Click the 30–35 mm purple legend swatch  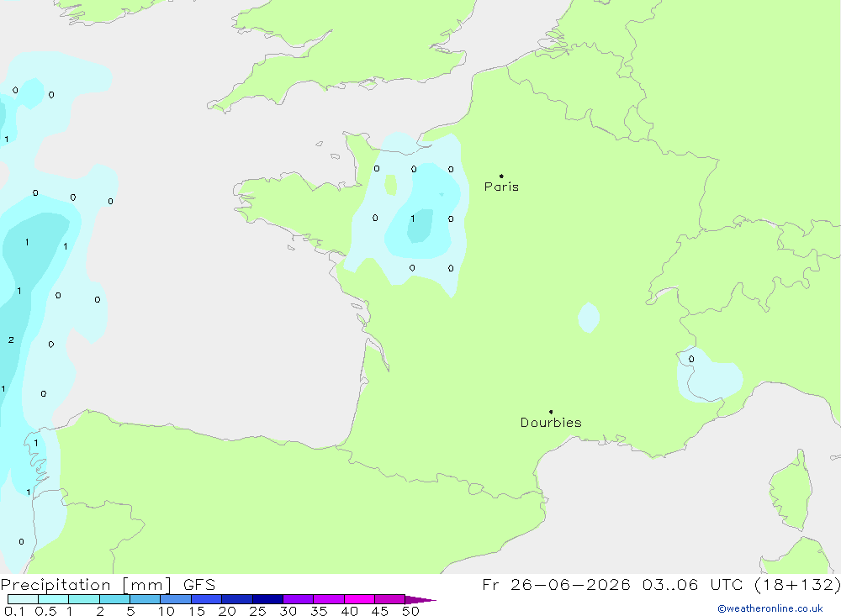coord(299,599)
